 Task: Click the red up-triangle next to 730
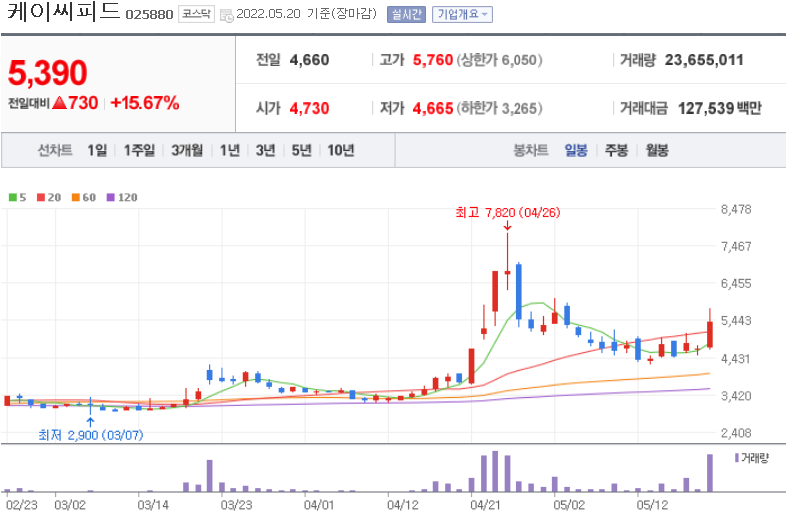click(60, 103)
